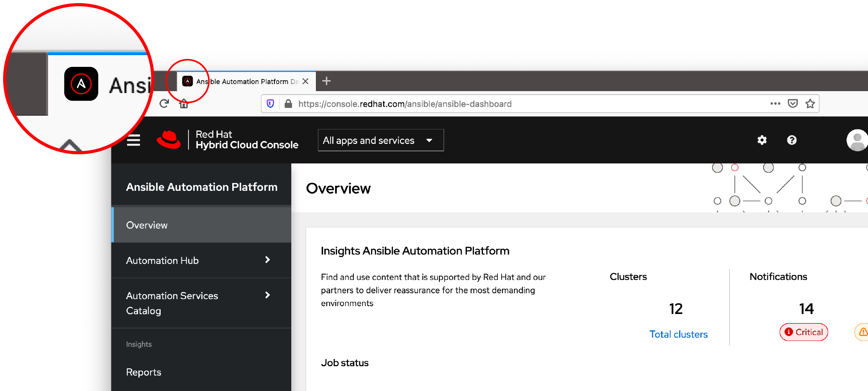Open the help question mark icon

pos(792,140)
